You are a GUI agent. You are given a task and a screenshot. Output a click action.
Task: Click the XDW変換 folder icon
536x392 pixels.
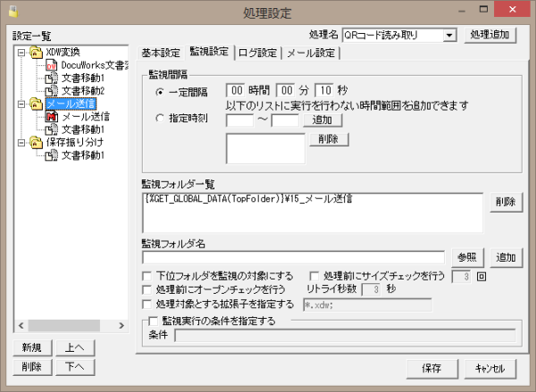(x=36, y=53)
